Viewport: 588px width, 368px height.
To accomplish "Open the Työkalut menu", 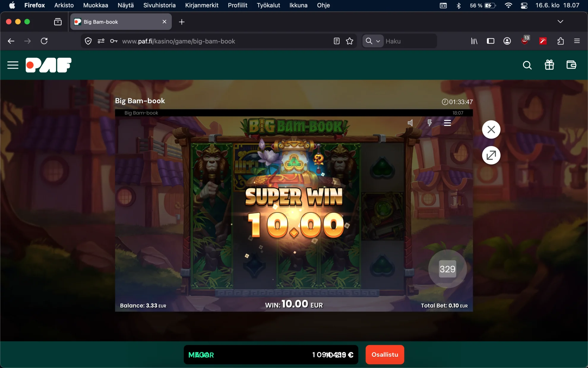I will point(268,5).
